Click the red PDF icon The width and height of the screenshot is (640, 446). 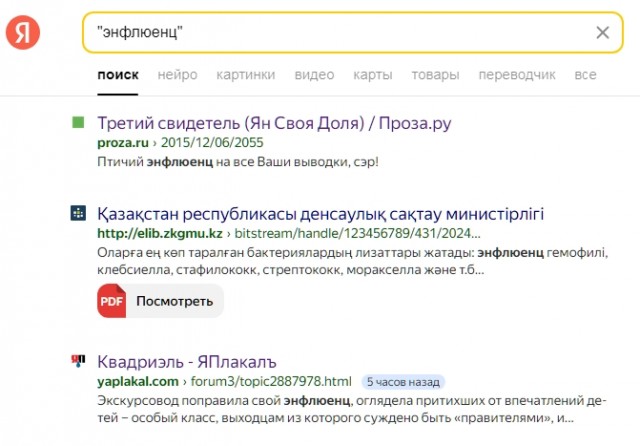click(x=111, y=301)
